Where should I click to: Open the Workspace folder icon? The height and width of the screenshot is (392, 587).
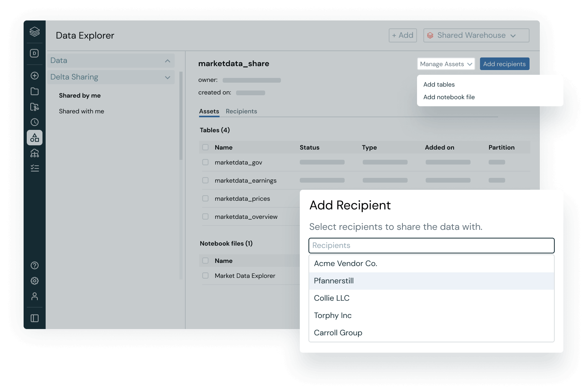(34, 91)
